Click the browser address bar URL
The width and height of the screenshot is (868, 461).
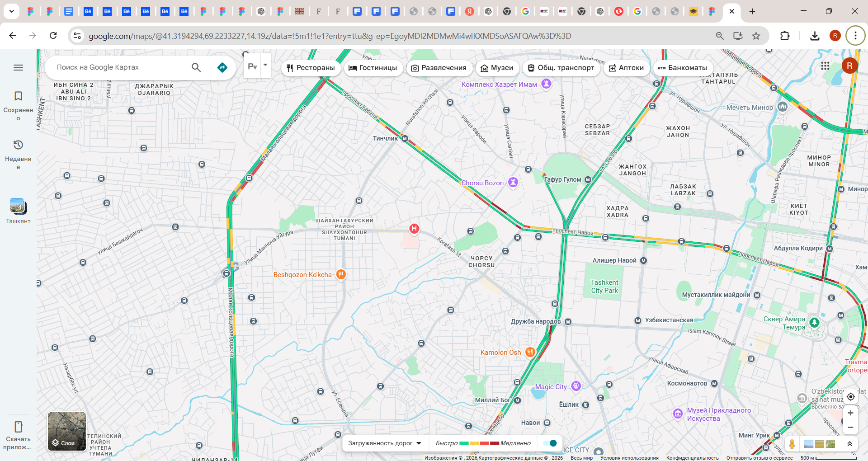pos(330,36)
